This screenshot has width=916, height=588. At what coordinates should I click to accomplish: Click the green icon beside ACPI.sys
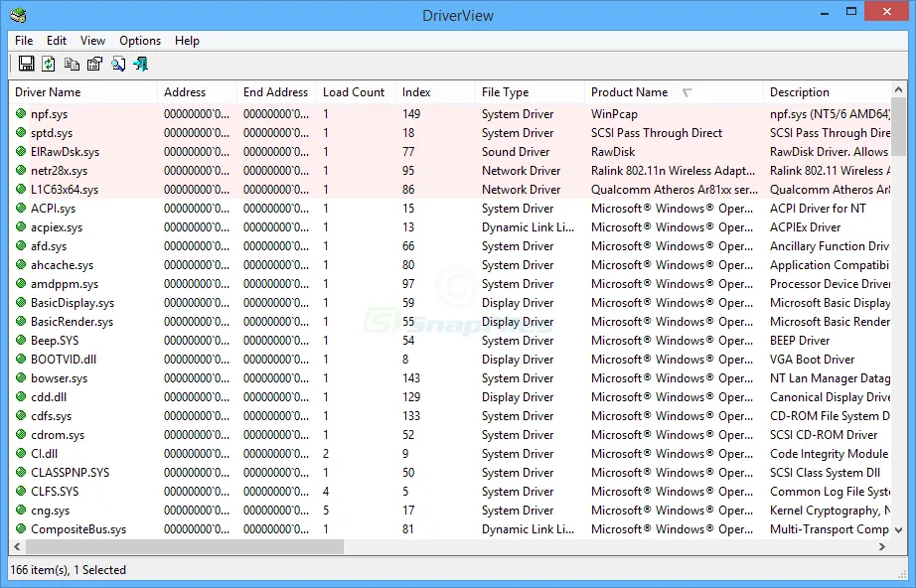click(21, 208)
